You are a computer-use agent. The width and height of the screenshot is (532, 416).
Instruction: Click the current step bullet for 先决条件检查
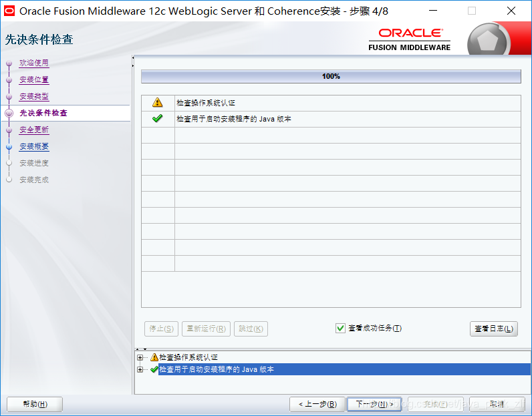(x=9, y=114)
